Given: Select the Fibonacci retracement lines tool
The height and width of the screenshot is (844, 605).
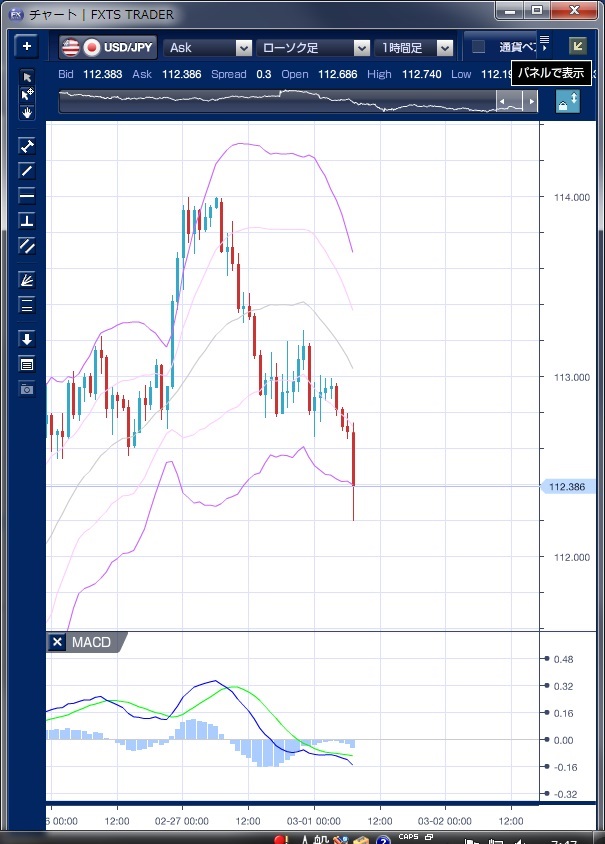Looking at the screenshot, I should pos(27,305).
